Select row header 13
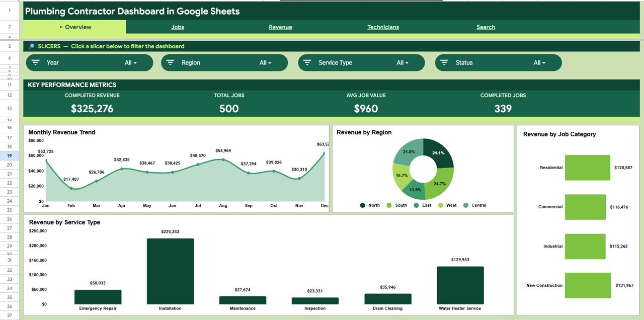644x320 pixels. point(10,108)
